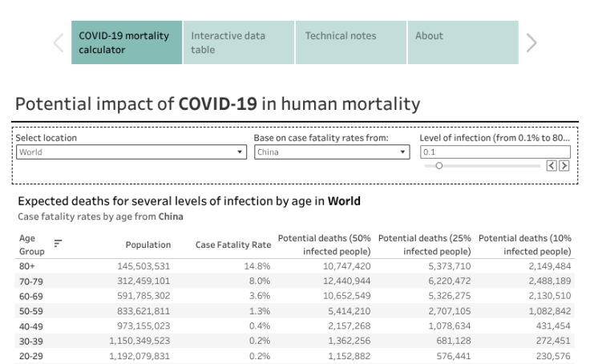Decrease infection level with the left stepper arrow
The height and width of the screenshot is (364, 590).
552,166
